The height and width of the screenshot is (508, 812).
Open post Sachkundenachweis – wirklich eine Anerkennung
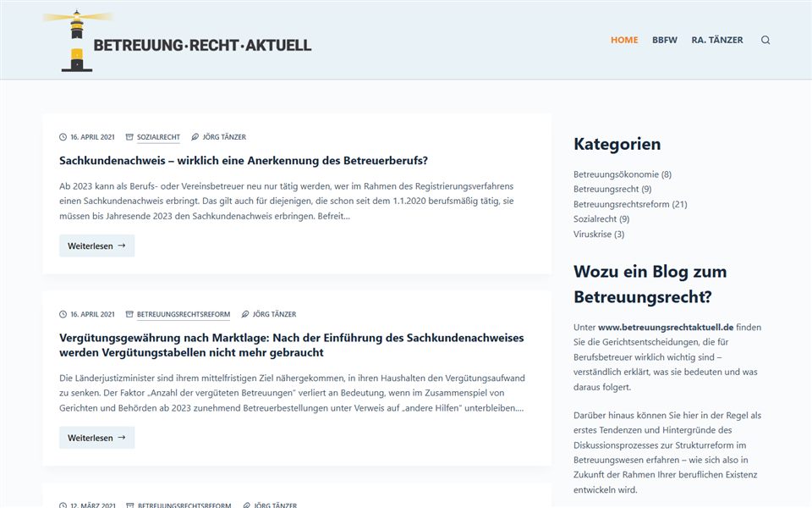(244, 161)
